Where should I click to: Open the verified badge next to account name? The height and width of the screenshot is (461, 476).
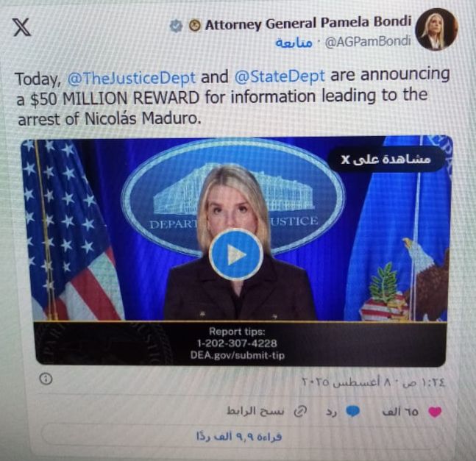[176, 26]
